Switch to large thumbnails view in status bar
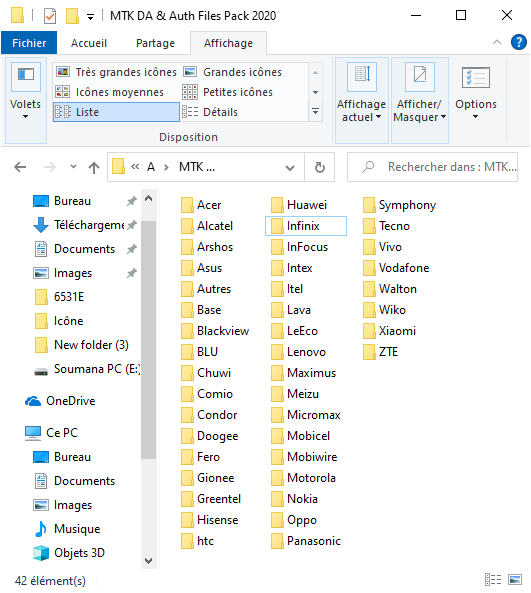The height and width of the screenshot is (593, 531). 515,579
